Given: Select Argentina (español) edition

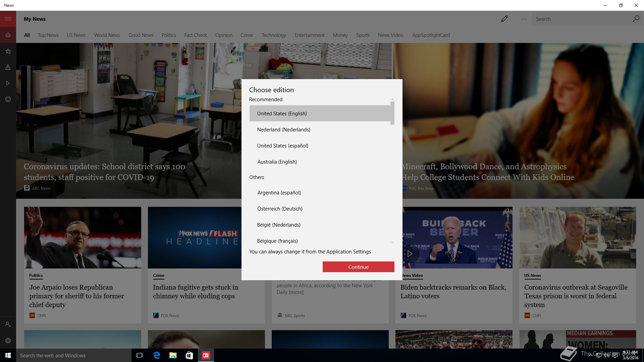Looking at the screenshot, I should [x=320, y=193].
